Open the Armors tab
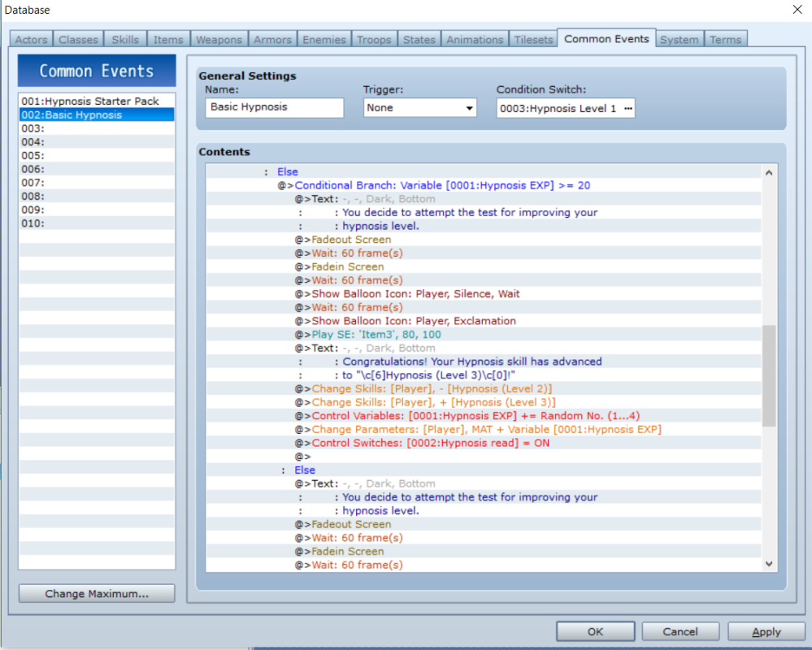The width and height of the screenshot is (812, 650). [x=272, y=39]
